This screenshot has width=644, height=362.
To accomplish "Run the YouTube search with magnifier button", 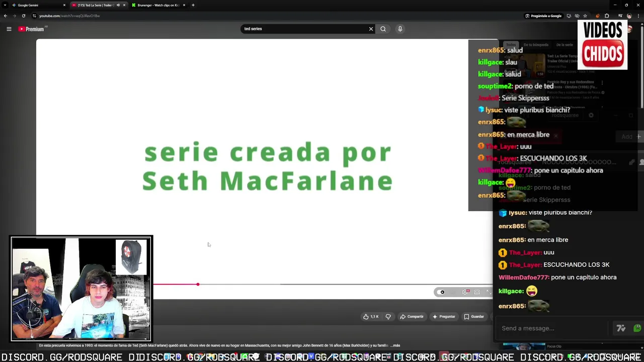I will tap(383, 29).
